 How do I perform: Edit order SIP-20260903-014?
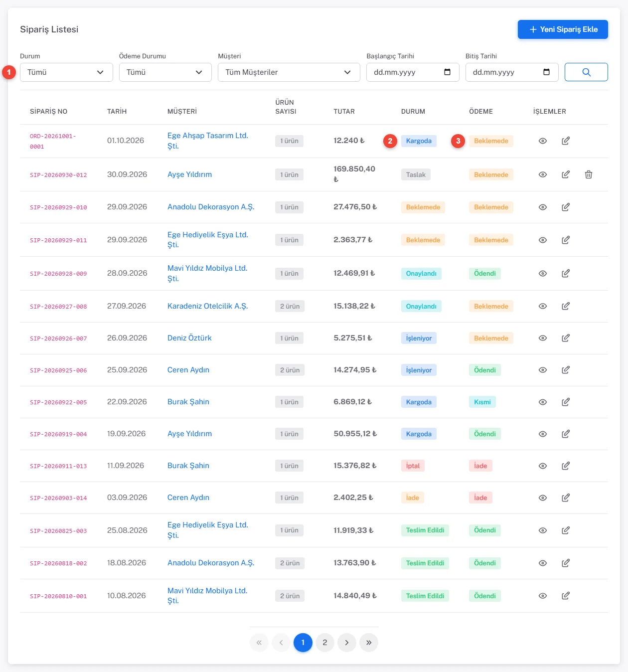[x=566, y=498]
